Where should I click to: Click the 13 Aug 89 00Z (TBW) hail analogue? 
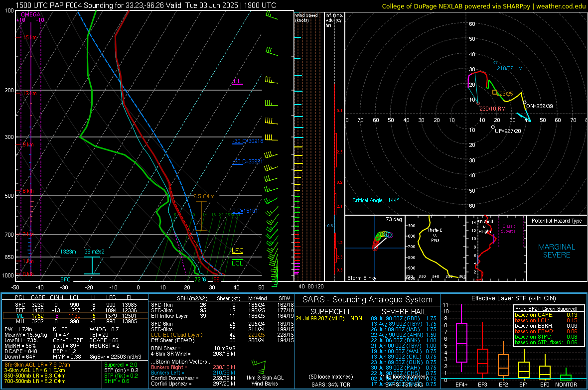coord(404,324)
